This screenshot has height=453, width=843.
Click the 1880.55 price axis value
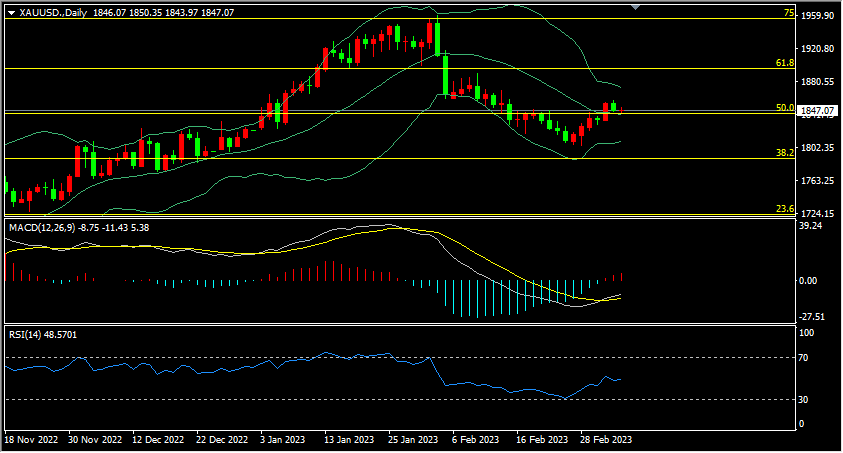click(817, 82)
